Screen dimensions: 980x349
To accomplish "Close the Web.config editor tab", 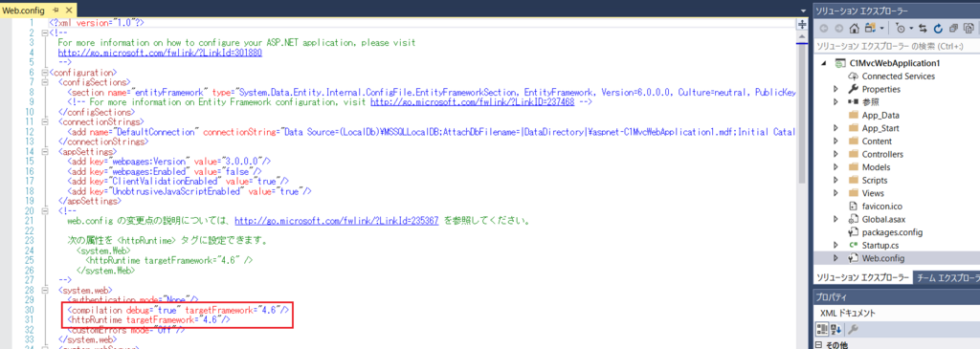I will [68, 11].
